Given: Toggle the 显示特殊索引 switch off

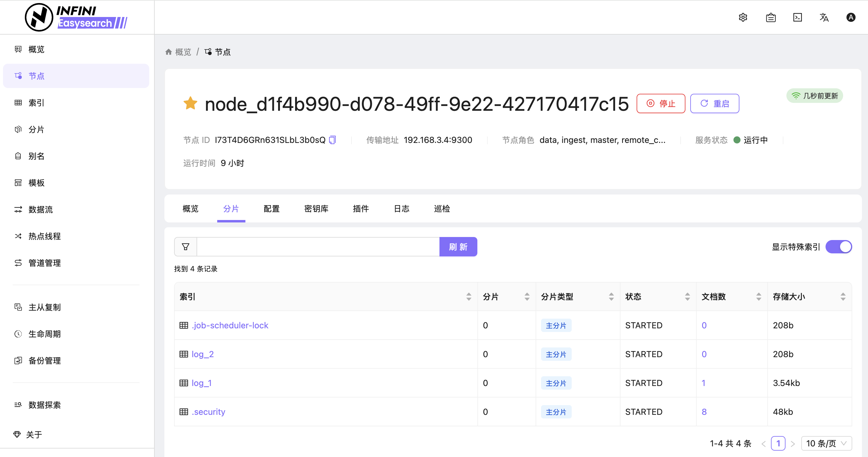Looking at the screenshot, I should [839, 247].
